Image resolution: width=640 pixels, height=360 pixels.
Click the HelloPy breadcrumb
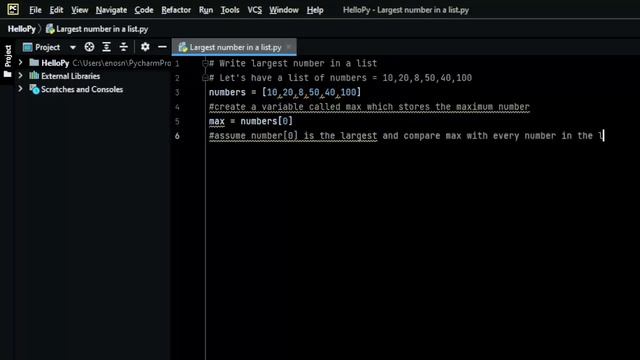21,29
